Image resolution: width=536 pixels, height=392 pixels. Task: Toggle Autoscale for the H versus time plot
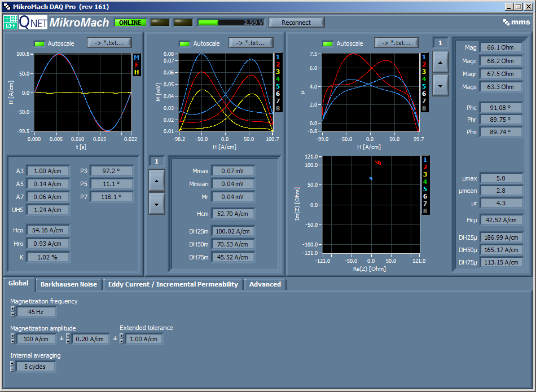(39, 44)
